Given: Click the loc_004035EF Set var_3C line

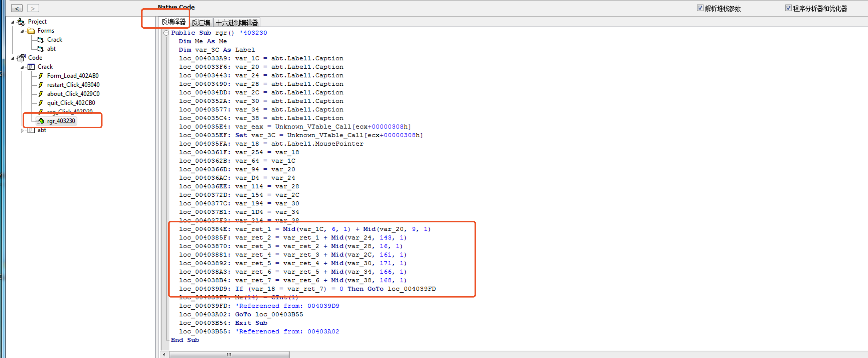Looking at the screenshot, I should point(301,135).
